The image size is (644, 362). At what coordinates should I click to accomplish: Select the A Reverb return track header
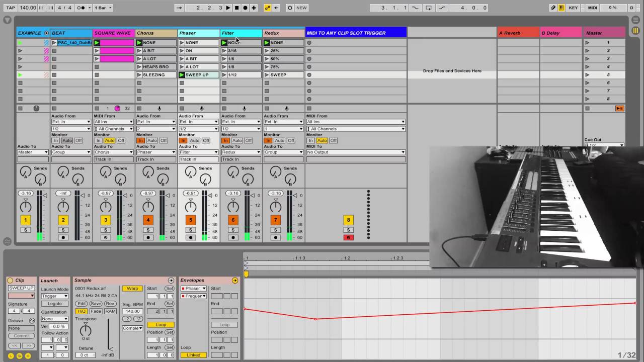[518, 33]
